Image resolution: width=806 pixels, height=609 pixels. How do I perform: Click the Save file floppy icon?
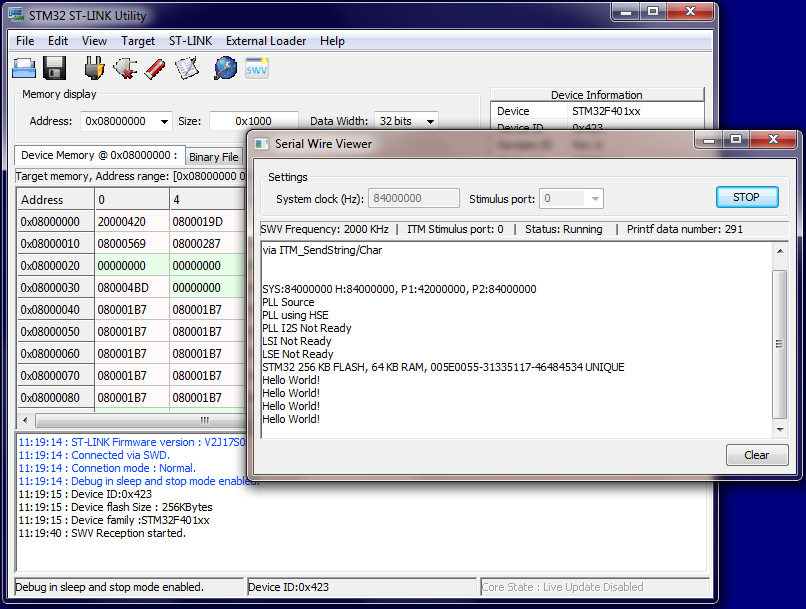click(54, 68)
